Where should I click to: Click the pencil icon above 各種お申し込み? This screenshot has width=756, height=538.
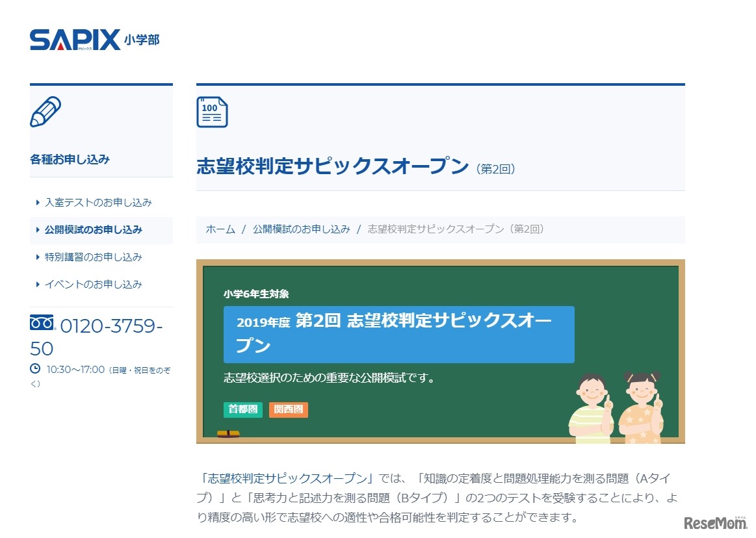click(x=46, y=112)
